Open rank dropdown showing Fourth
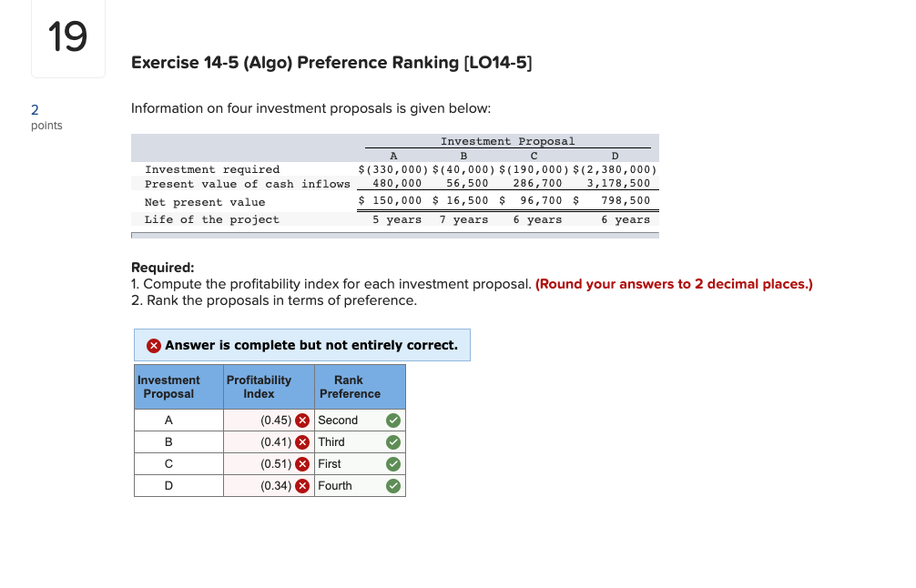The image size is (916, 588). click(360, 486)
